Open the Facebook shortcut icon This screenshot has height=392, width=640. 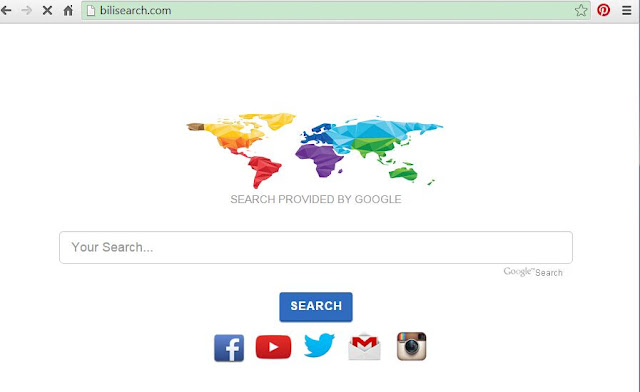click(x=229, y=348)
